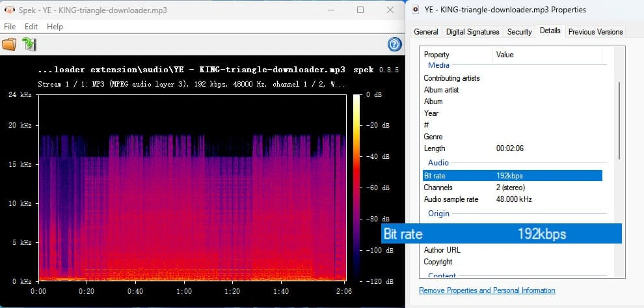Click the dB color scale bar in Spek
The height and width of the screenshot is (308, 644).
tap(356, 188)
